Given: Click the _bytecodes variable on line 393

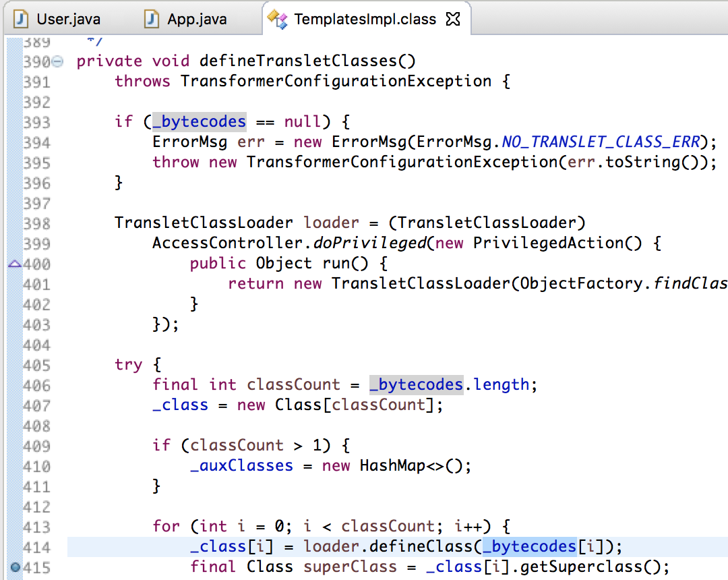Looking at the screenshot, I should tap(199, 121).
